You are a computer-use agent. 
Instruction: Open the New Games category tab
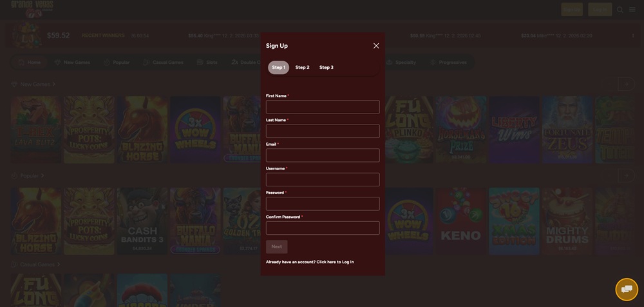point(72,63)
